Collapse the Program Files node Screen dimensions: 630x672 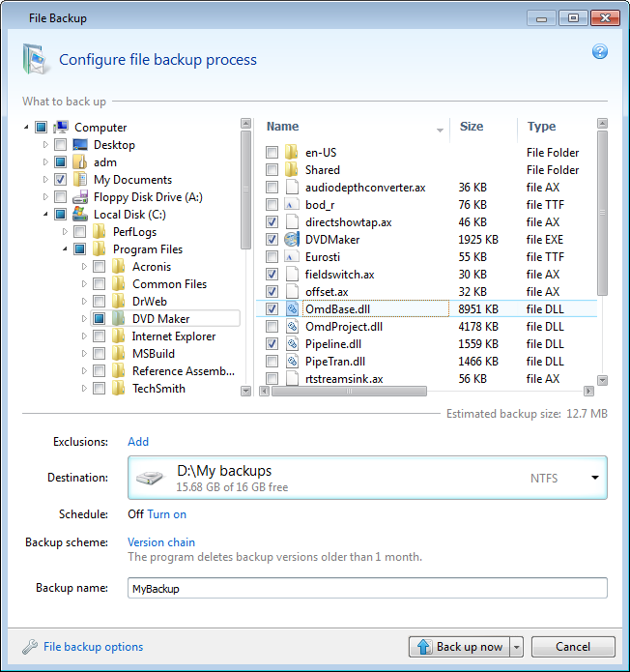[x=65, y=249]
